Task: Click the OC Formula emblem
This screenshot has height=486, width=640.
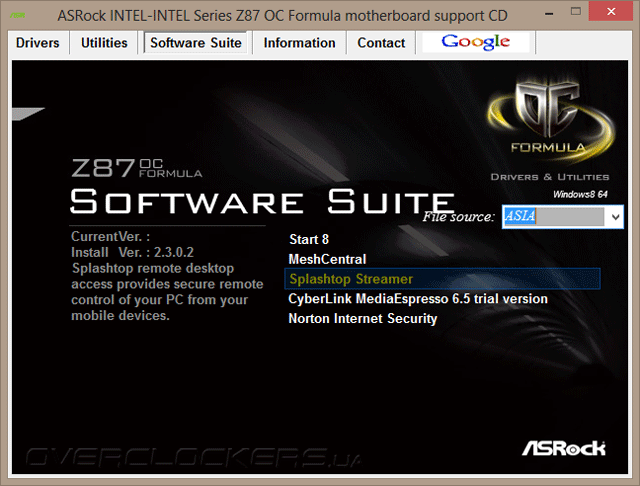Action: point(549,118)
